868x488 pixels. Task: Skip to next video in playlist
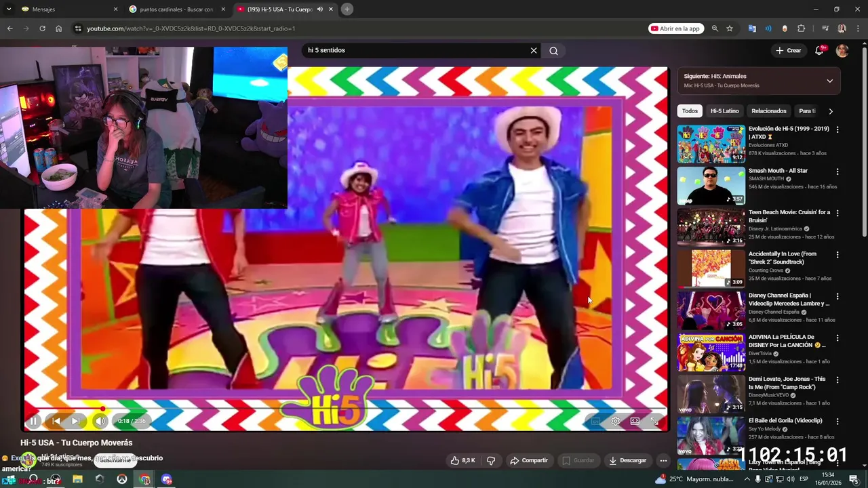76,421
